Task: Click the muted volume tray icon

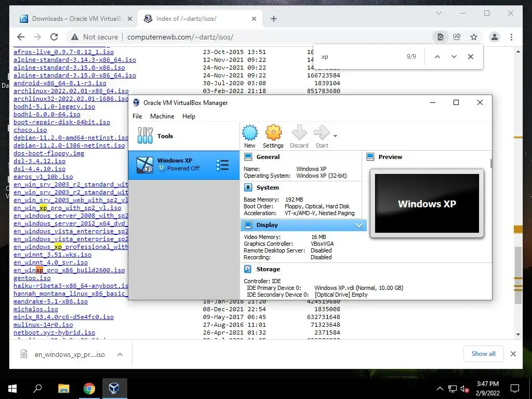Action: [x=464, y=389]
